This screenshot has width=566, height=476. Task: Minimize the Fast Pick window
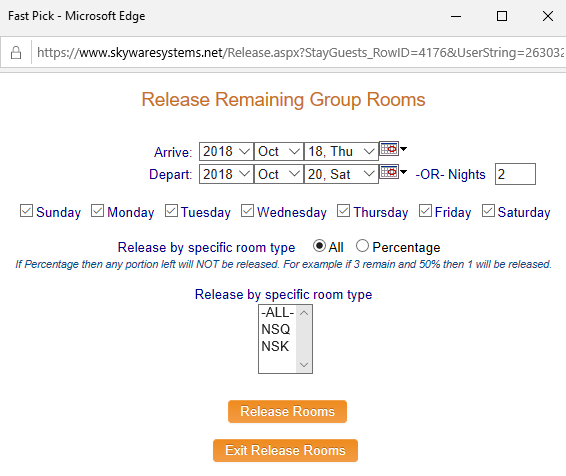[x=456, y=16]
